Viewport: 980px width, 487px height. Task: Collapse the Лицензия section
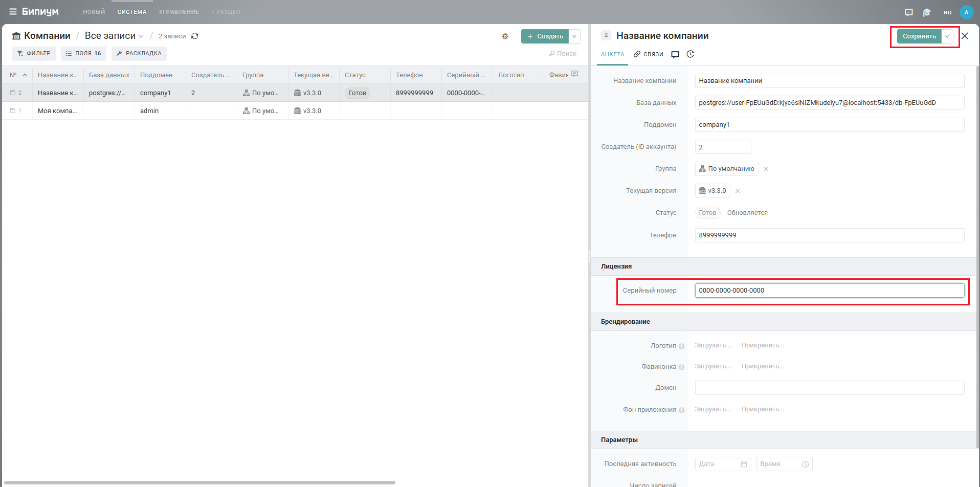pos(616,267)
